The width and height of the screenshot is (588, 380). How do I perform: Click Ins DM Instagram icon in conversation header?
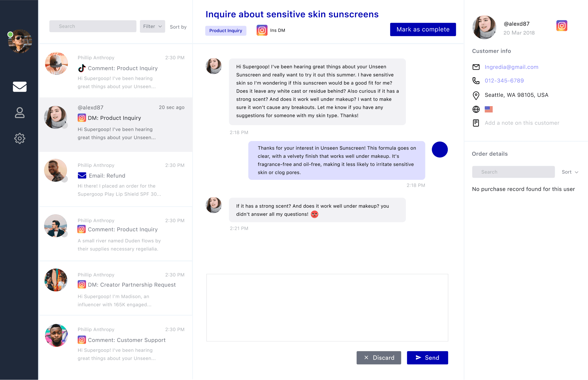[x=262, y=30]
